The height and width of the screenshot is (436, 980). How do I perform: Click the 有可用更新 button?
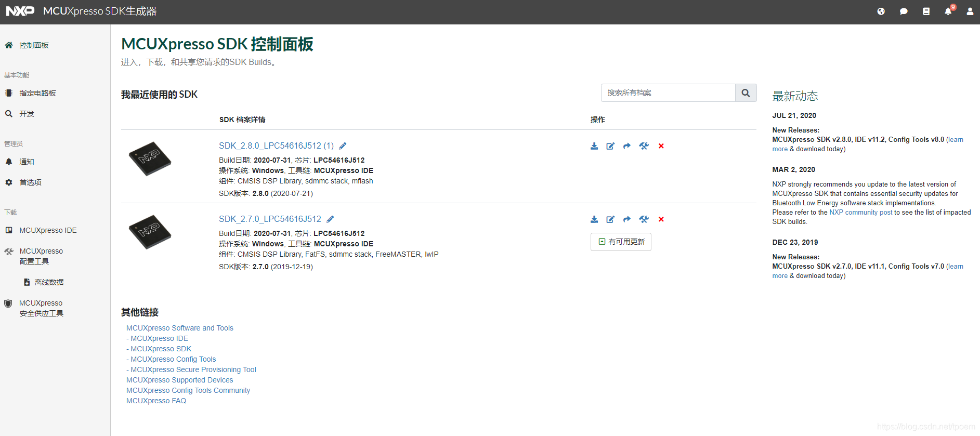coord(621,242)
